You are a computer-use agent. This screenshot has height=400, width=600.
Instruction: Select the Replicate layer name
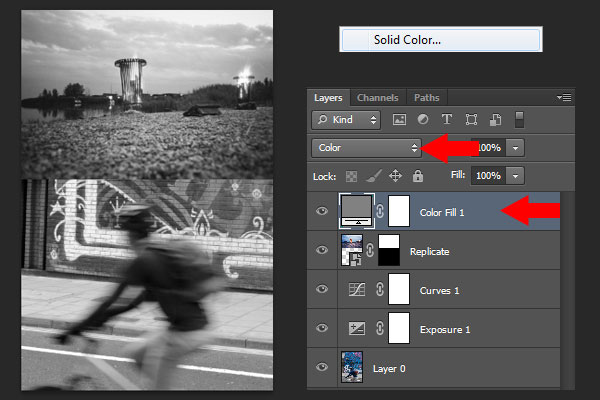(429, 251)
